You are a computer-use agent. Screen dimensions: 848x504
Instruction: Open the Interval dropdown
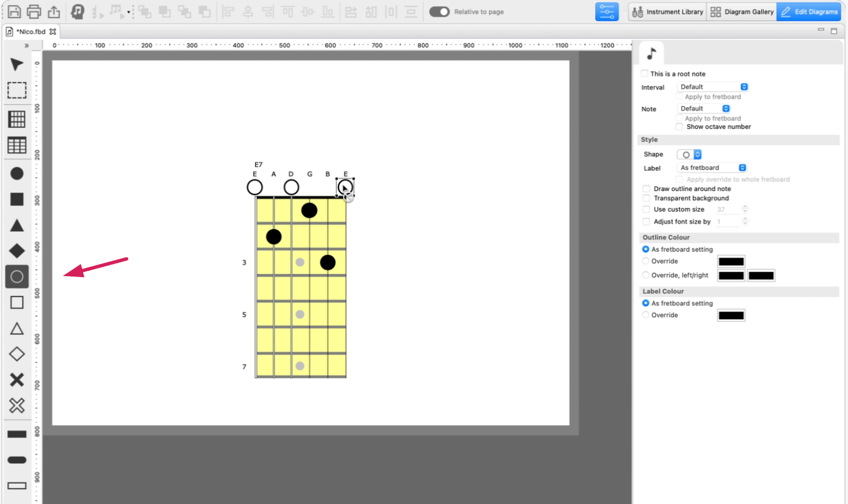(x=713, y=87)
